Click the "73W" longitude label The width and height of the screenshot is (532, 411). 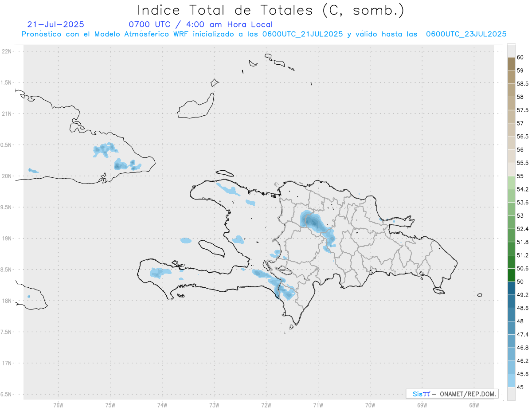[214, 405]
